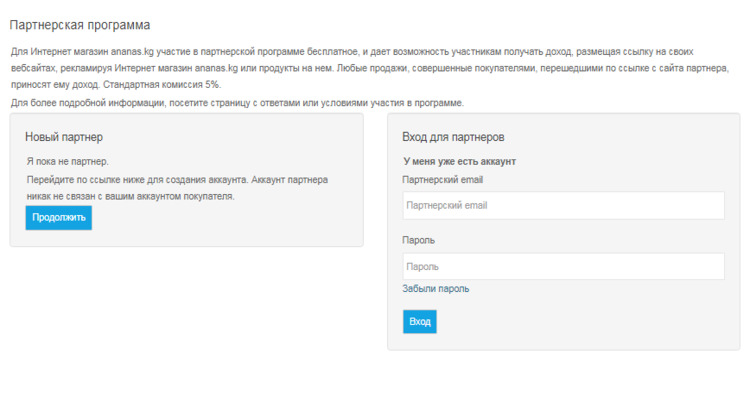
Task: Open the Забыли пароль link
Action: [435, 289]
